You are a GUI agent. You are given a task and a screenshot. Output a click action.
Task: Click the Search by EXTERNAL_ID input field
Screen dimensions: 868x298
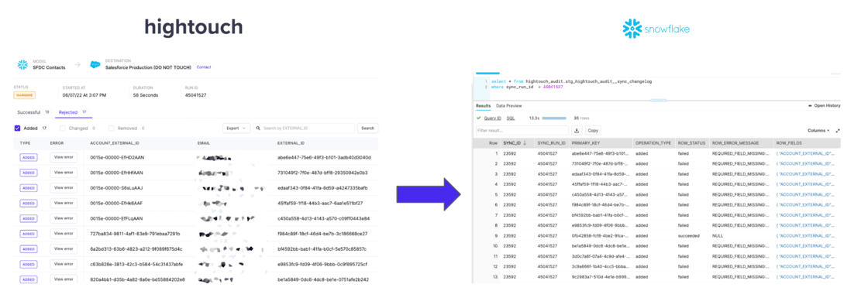(x=303, y=128)
